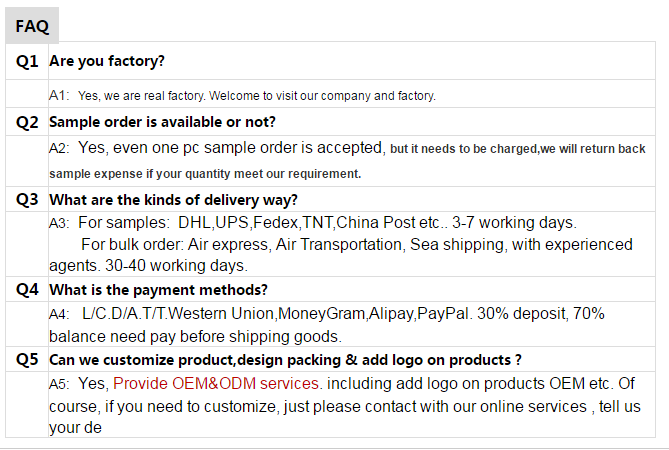
Task: Click '30-40 working days' text
Action: [x=176, y=266]
